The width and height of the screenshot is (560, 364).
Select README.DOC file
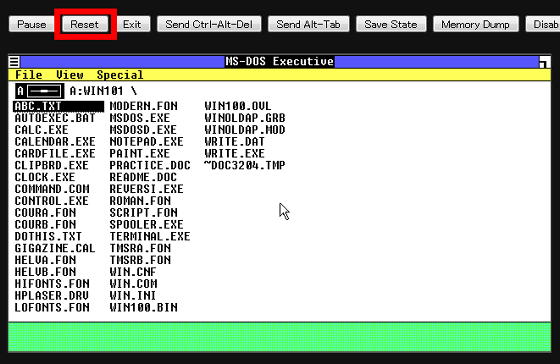coord(143,177)
